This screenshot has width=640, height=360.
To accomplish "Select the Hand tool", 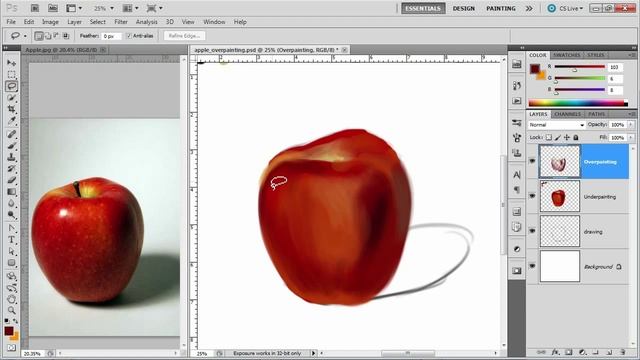I will [11, 299].
